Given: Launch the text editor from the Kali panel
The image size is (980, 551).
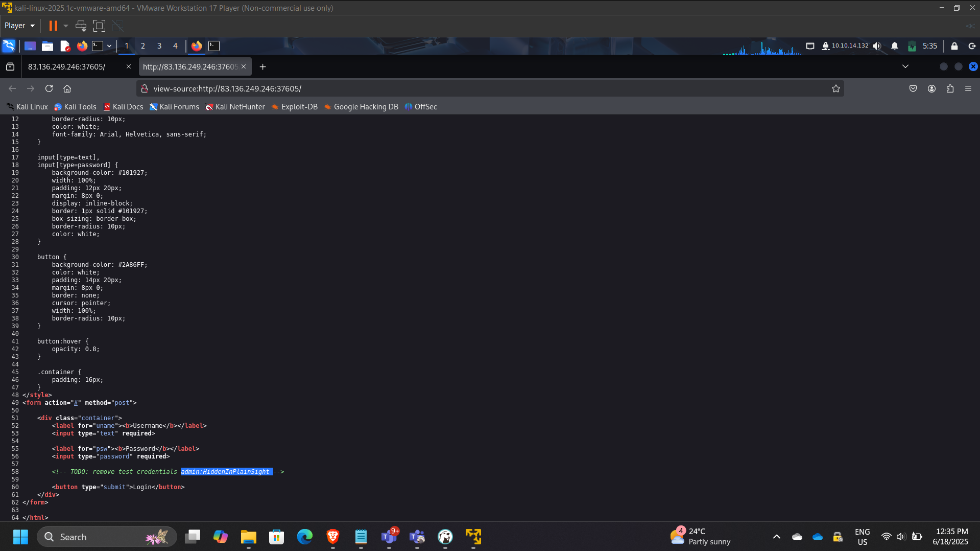Looking at the screenshot, I should pyautogui.click(x=65, y=46).
